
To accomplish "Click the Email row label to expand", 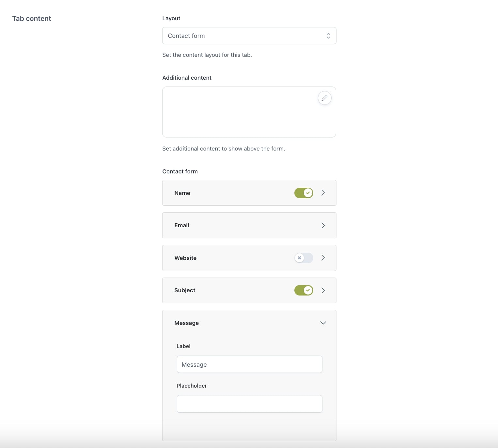I will [x=182, y=225].
